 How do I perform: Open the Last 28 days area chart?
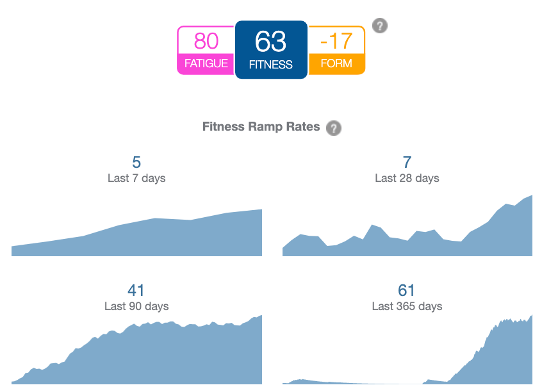[407, 234]
